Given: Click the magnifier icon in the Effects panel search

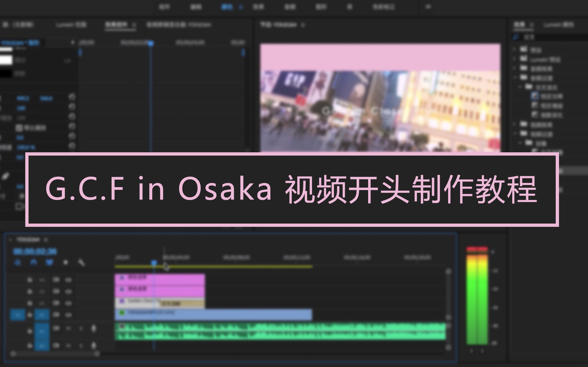Looking at the screenshot, I should pos(515,37).
